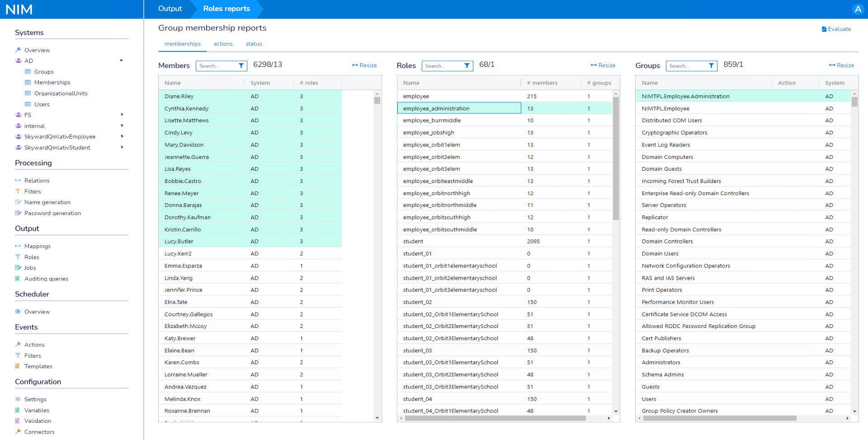Toggle the filter funnel in Groups search
The height and width of the screenshot is (440, 868).
(712, 66)
